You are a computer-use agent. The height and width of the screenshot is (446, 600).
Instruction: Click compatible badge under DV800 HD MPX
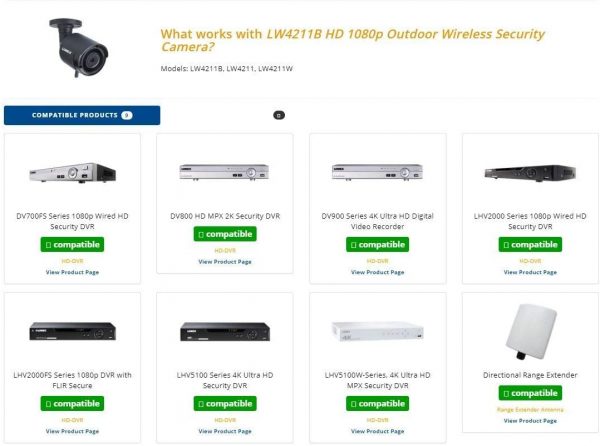(225, 234)
